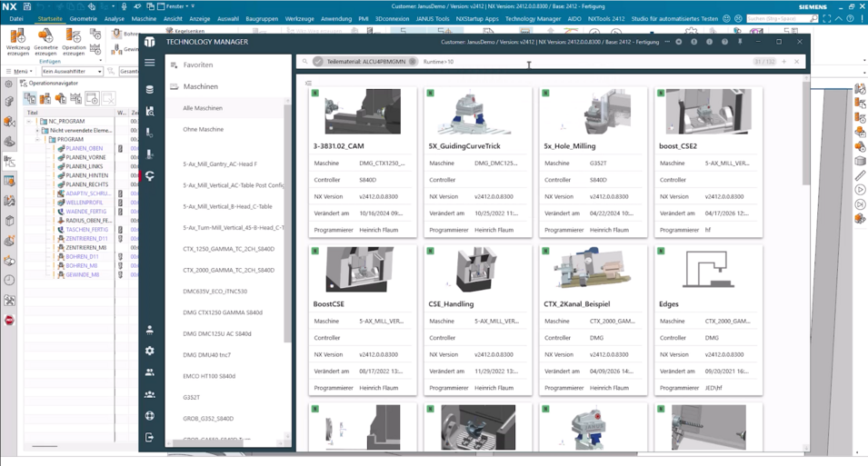Toggle the green marker on Edges card
Screen dimensions: 868x466
[x=661, y=251]
